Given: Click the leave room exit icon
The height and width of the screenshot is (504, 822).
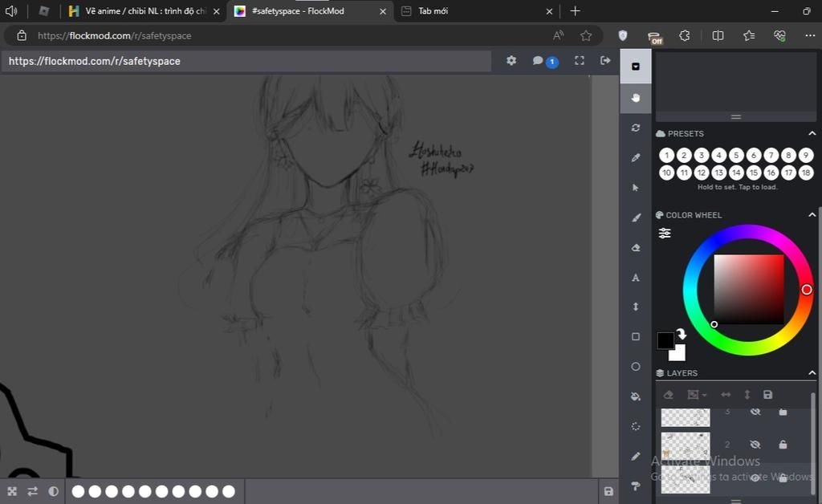Looking at the screenshot, I should [x=605, y=61].
